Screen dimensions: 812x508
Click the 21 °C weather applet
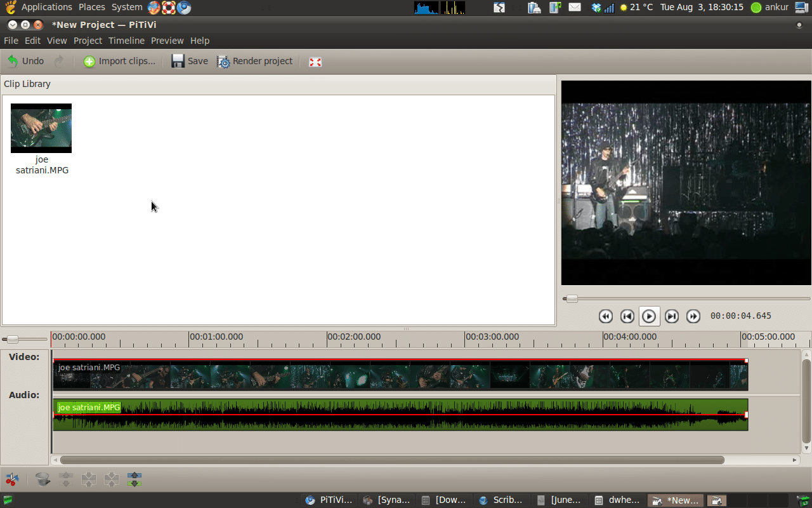coord(636,8)
